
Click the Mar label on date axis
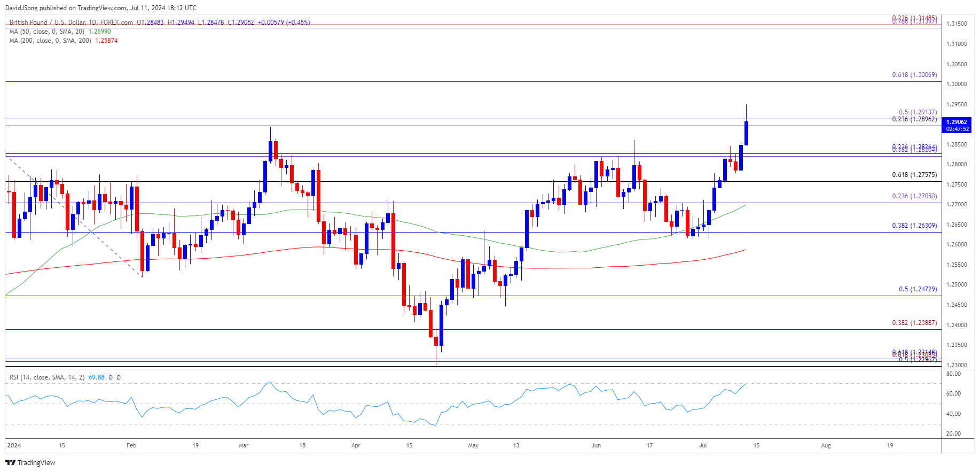pos(244,445)
